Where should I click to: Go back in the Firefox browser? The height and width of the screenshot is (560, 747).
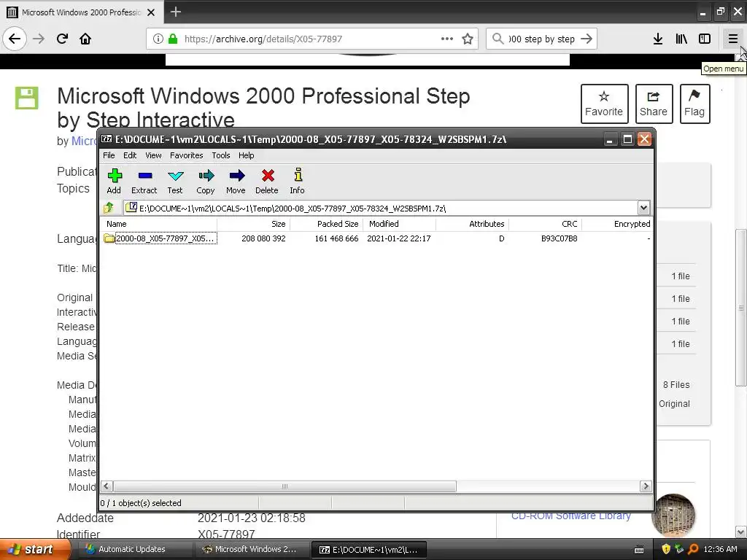pyautogui.click(x=15, y=39)
